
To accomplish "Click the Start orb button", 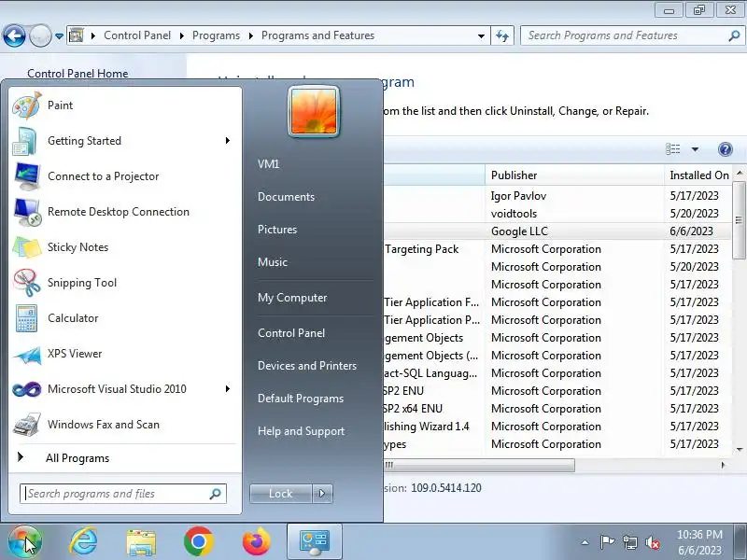I will pos(25,541).
